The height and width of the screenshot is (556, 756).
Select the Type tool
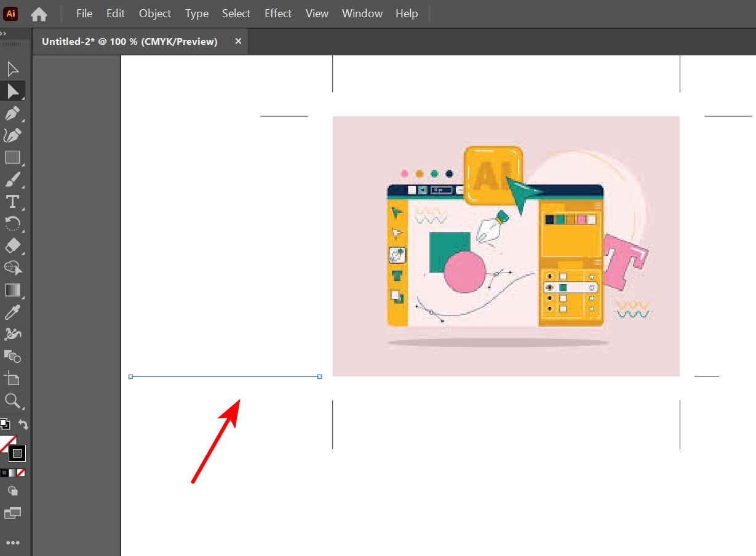tap(13, 201)
